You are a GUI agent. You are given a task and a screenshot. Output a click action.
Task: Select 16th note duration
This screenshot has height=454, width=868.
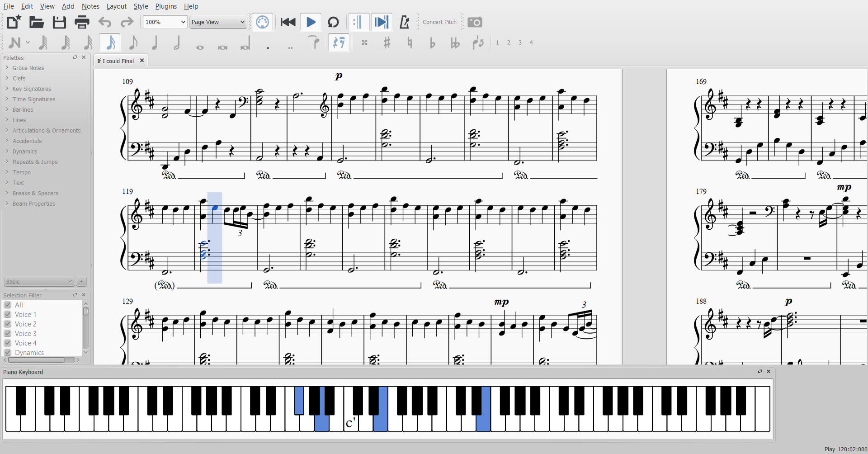(x=89, y=43)
